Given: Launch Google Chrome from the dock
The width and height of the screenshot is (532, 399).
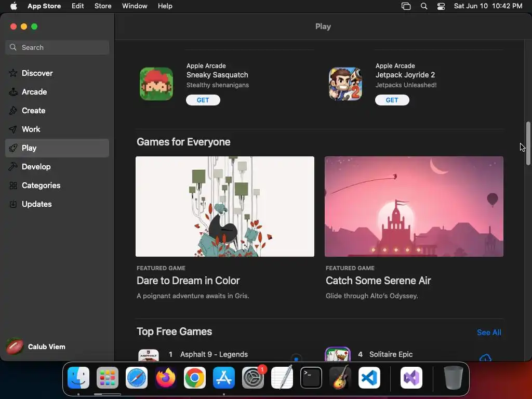Looking at the screenshot, I should [195, 378].
